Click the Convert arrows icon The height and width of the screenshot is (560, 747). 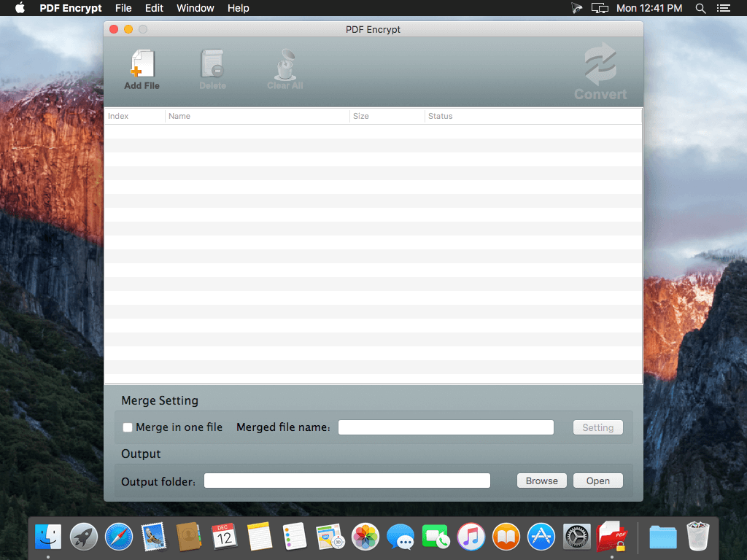(600, 64)
